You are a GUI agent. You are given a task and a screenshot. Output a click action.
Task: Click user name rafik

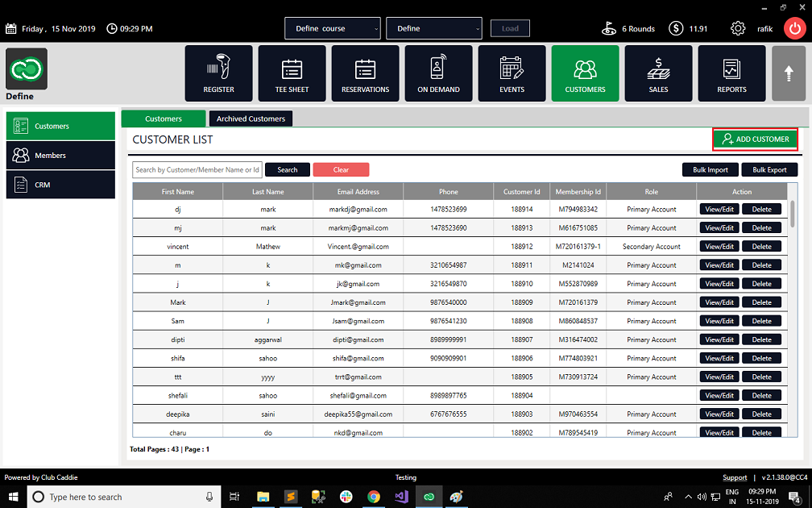[765, 28]
